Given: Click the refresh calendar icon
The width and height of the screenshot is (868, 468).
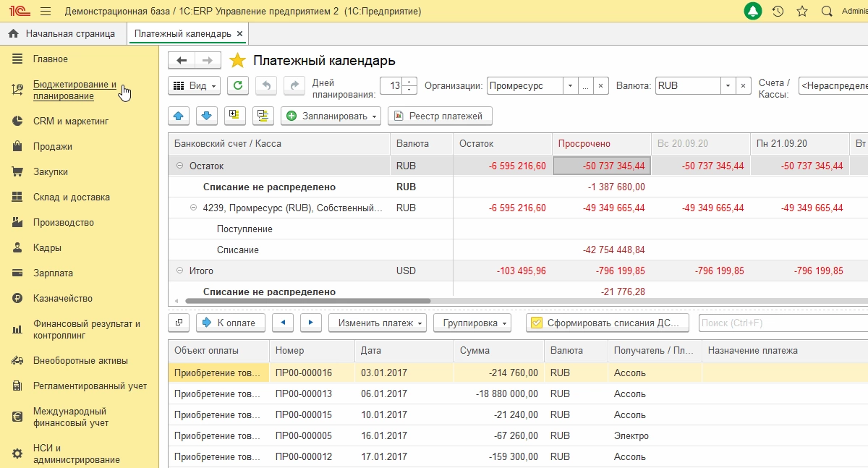Looking at the screenshot, I should point(238,85).
